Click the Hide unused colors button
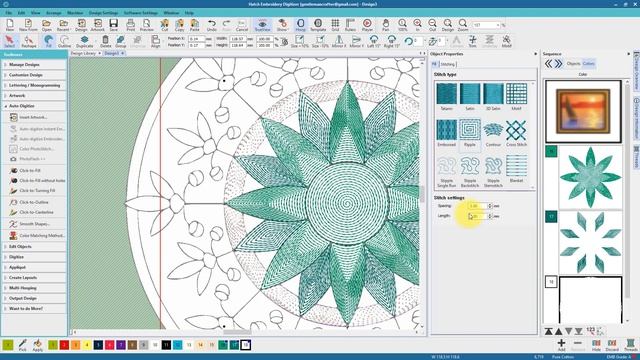640x360 pixels. pyautogui.click(x=596, y=344)
